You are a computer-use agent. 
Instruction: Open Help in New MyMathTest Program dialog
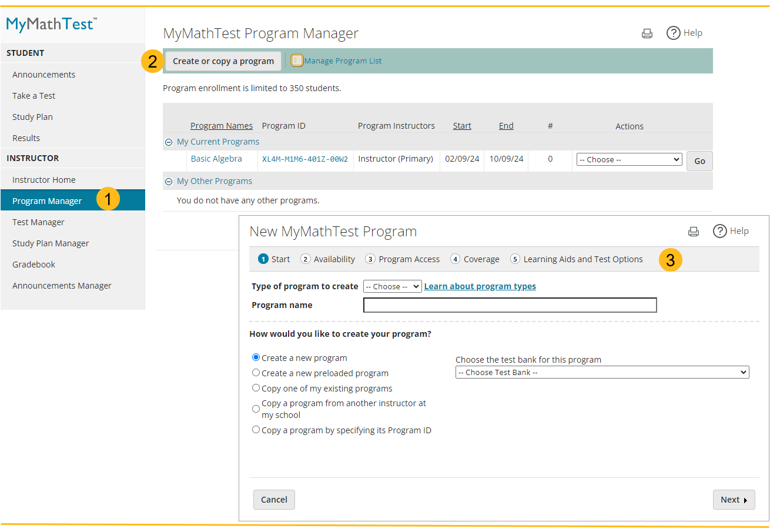coord(731,231)
